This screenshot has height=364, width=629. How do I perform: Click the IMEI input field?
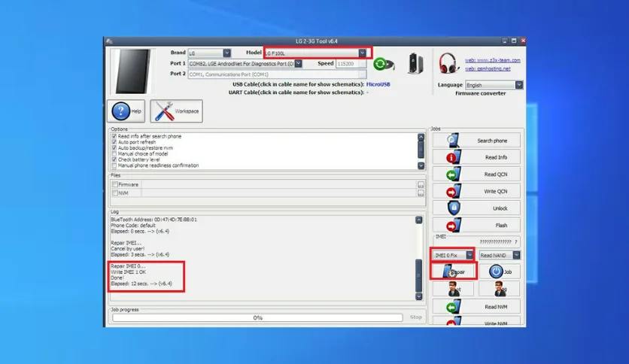[x=476, y=241]
